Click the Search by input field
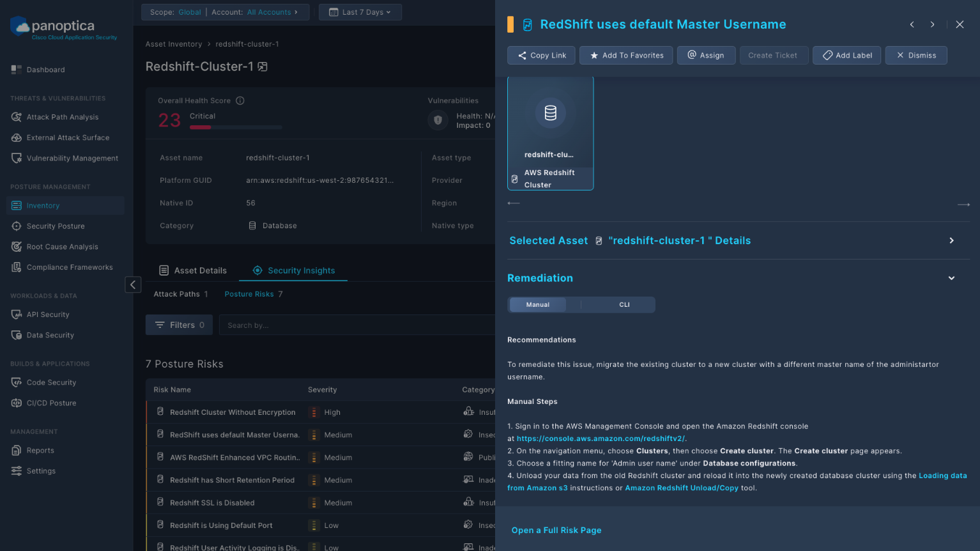Image resolution: width=980 pixels, height=551 pixels. (x=356, y=325)
